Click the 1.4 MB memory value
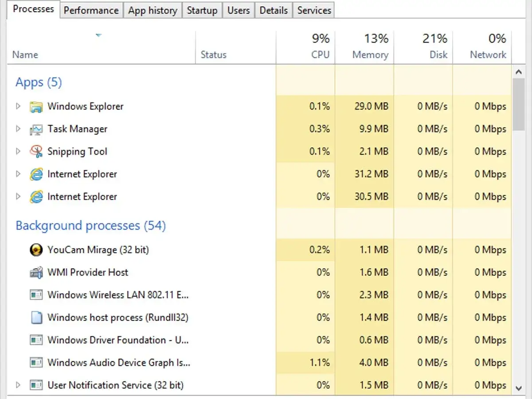Image resolution: width=532 pixels, height=399 pixels. [375, 317]
